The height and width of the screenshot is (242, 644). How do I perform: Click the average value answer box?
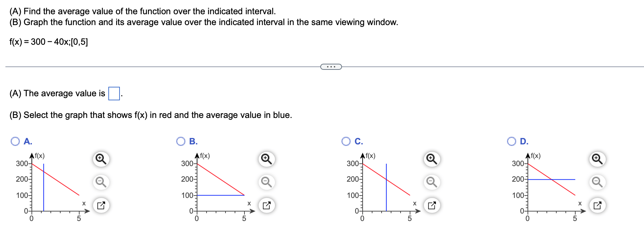point(114,94)
